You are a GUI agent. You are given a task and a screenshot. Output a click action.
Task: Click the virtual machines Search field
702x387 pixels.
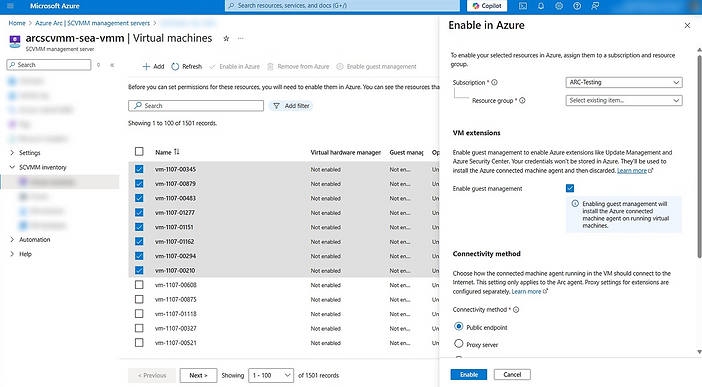pyautogui.click(x=196, y=106)
